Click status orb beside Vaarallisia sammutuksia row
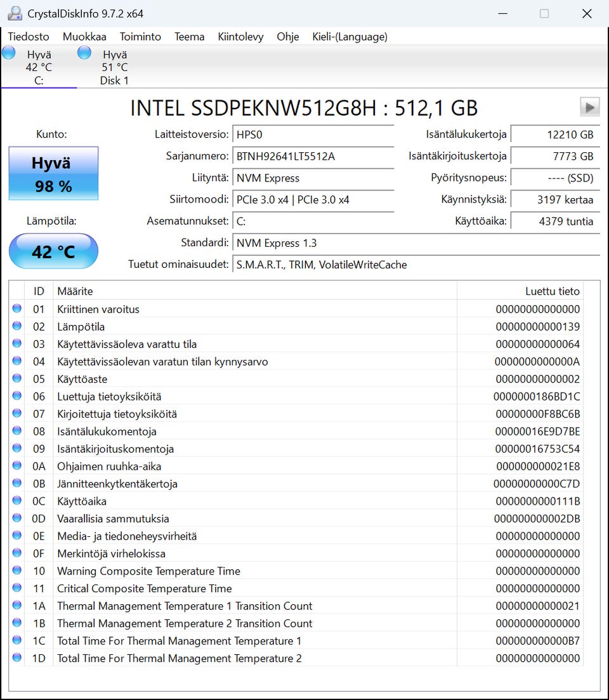This screenshot has height=700, width=609. [16, 518]
